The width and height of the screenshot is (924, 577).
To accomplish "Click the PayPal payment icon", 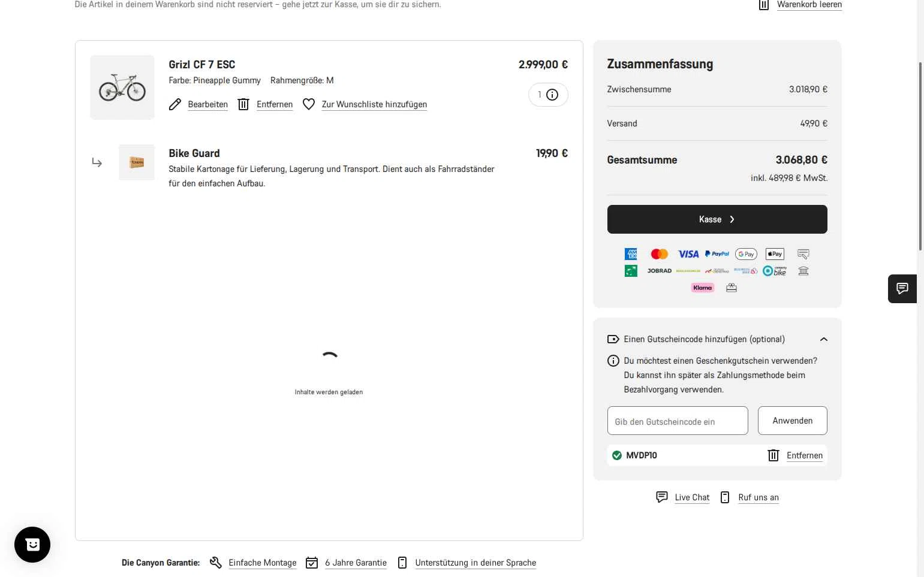I will click(717, 254).
